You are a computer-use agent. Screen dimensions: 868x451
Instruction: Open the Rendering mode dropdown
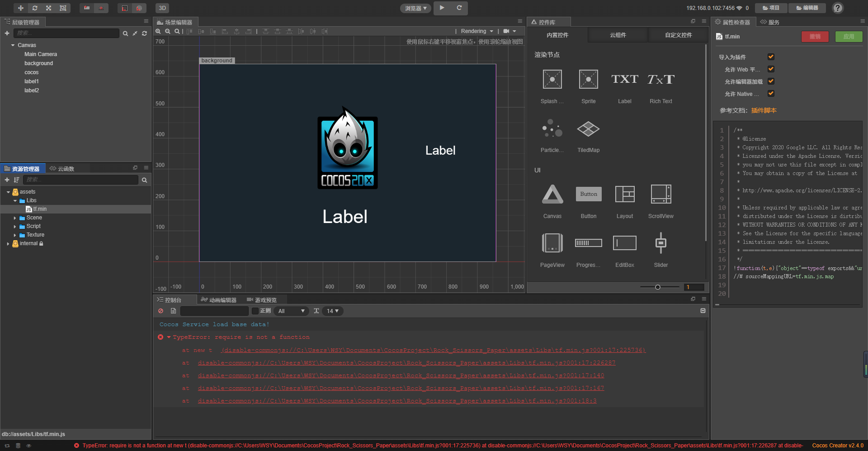point(477,31)
